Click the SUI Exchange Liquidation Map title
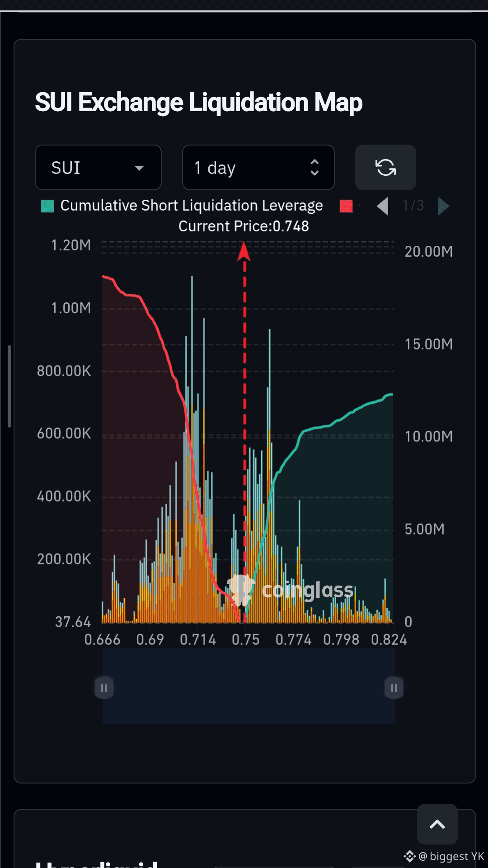The width and height of the screenshot is (488, 868). [199, 103]
